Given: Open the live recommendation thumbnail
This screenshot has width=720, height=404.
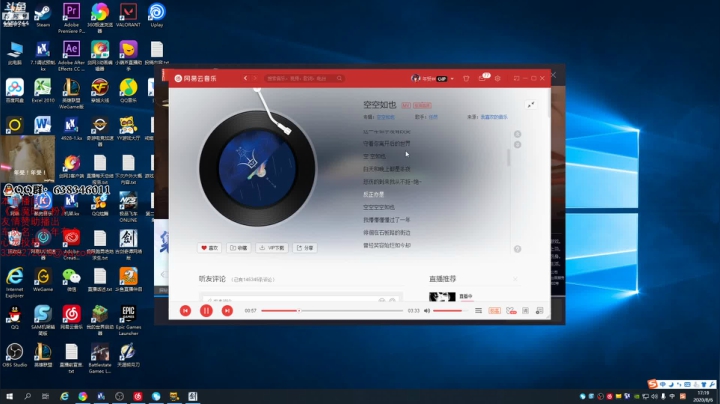Looking at the screenshot, I should pos(442,297).
